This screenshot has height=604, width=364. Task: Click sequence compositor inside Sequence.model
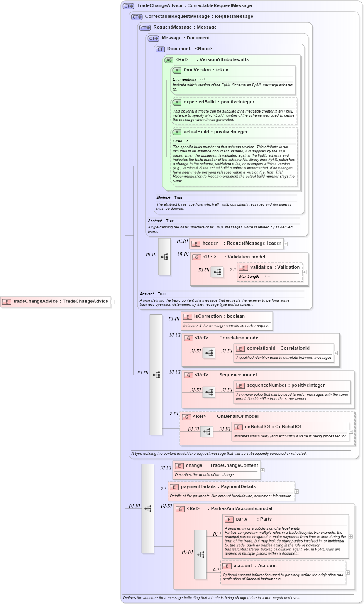coord(209,392)
